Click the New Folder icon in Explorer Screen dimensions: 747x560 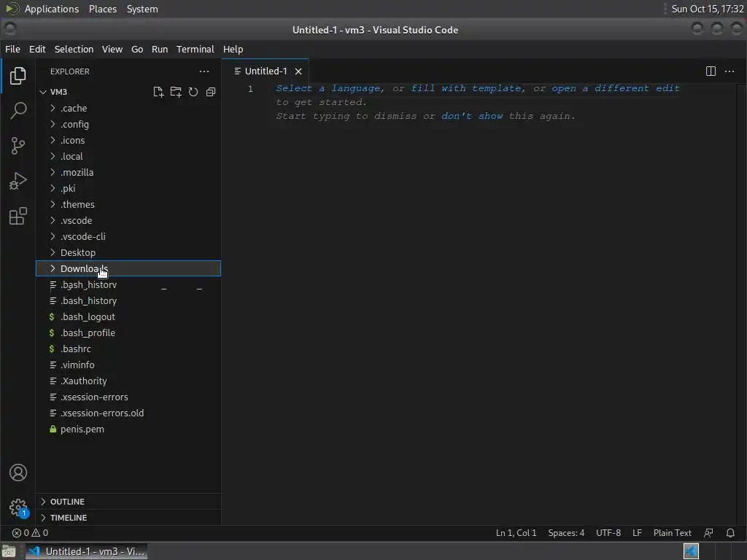click(176, 92)
